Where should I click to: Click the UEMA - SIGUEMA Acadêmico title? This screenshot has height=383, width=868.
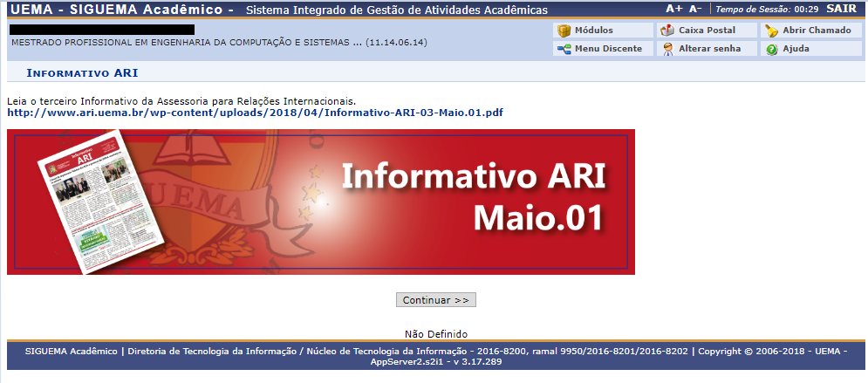pos(122,10)
